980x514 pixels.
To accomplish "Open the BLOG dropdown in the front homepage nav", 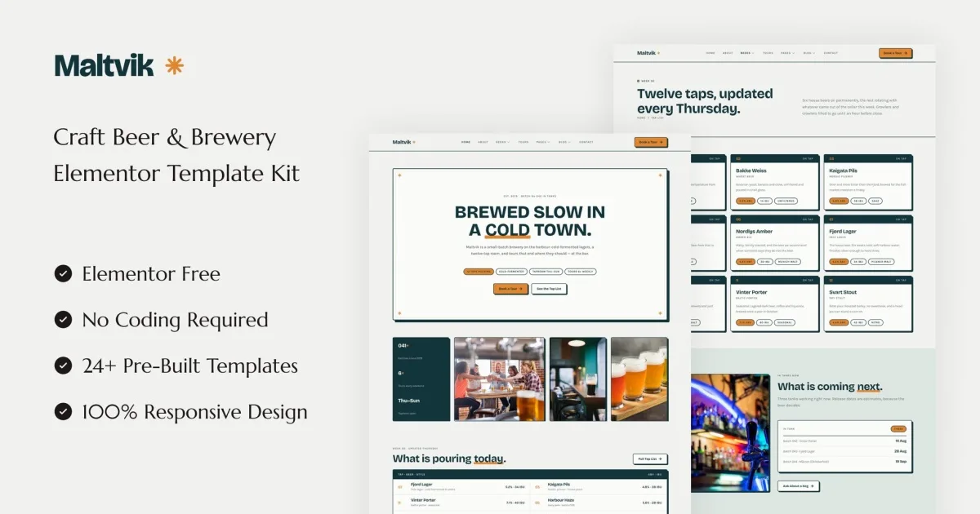I will [564, 142].
